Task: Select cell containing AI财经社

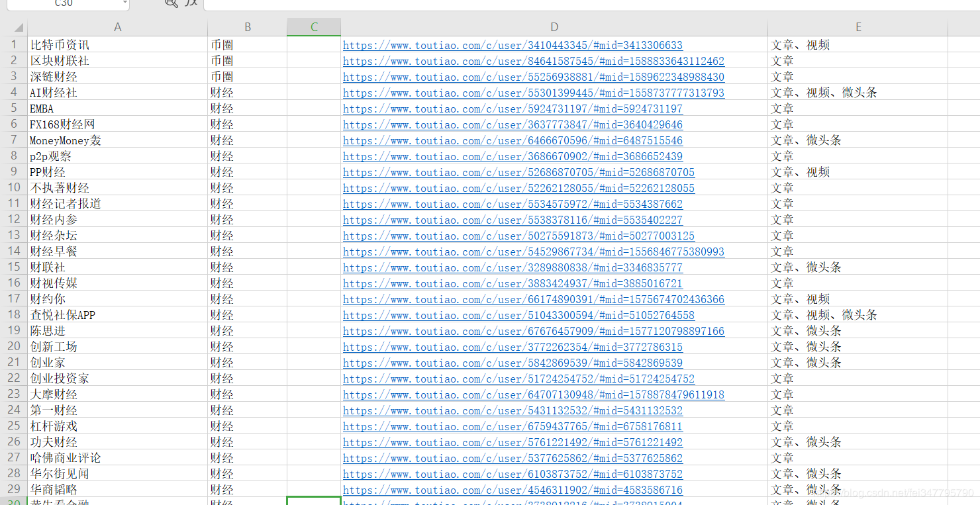Action: pyautogui.click(x=117, y=92)
